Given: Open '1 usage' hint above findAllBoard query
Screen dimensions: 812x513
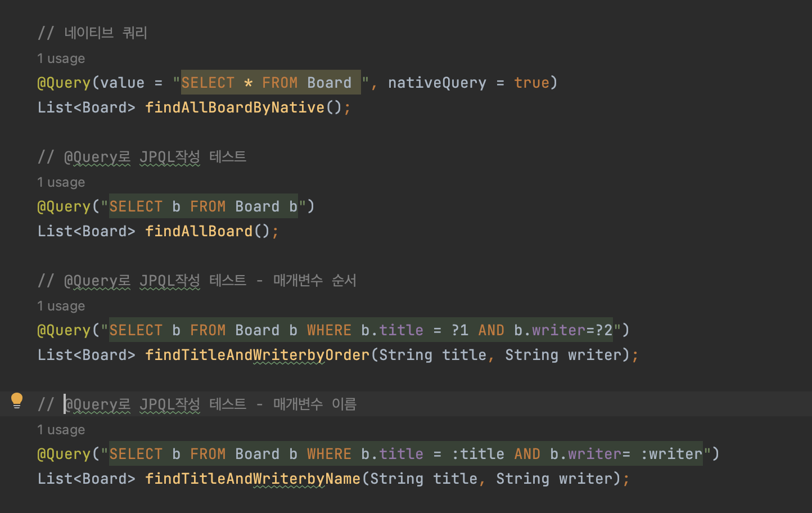Looking at the screenshot, I should pyautogui.click(x=61, y=182).
